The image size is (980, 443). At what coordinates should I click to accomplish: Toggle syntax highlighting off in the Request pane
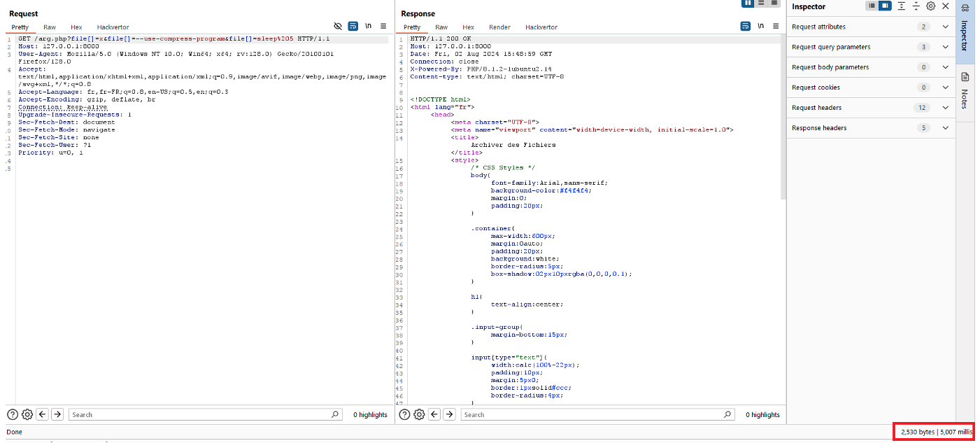coord(338,26)
